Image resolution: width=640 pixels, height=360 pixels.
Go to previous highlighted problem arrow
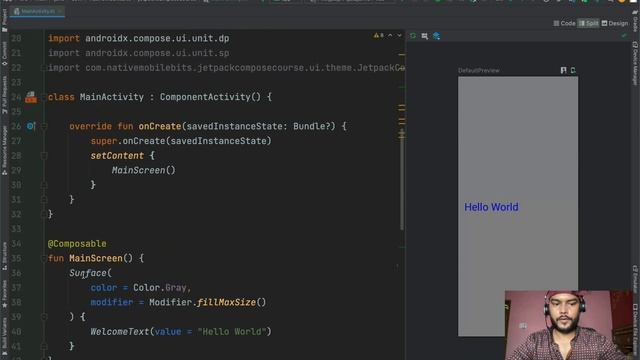[390, 36]
